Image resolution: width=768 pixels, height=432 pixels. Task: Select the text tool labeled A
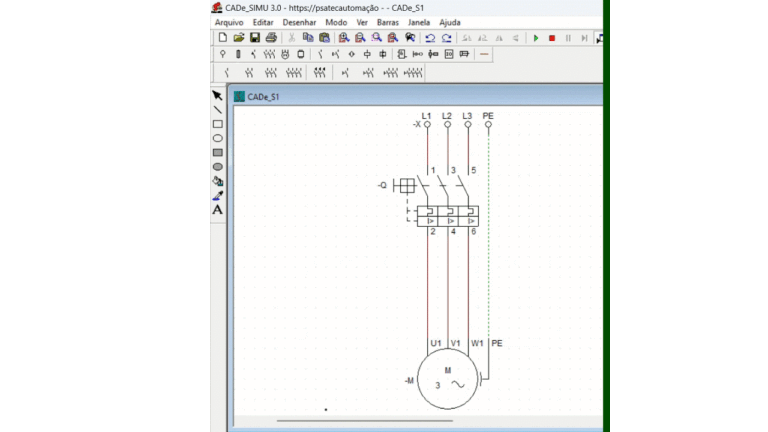pos(217,210)
